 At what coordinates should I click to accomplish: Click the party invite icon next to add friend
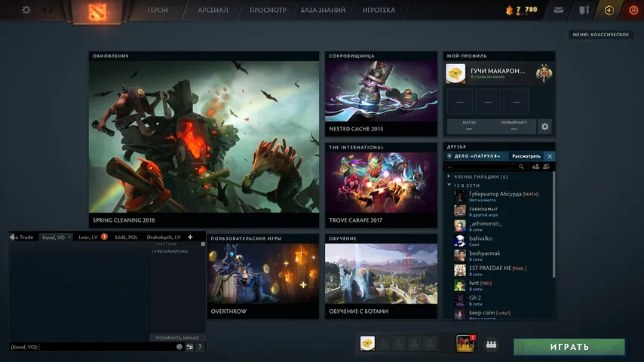(546, 167)
